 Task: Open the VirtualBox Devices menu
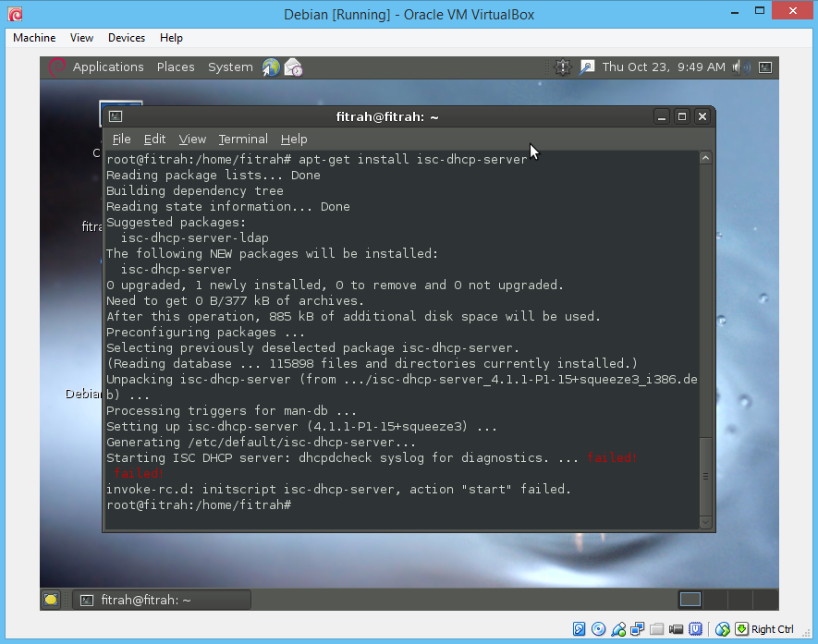click(x=127, y=38)
